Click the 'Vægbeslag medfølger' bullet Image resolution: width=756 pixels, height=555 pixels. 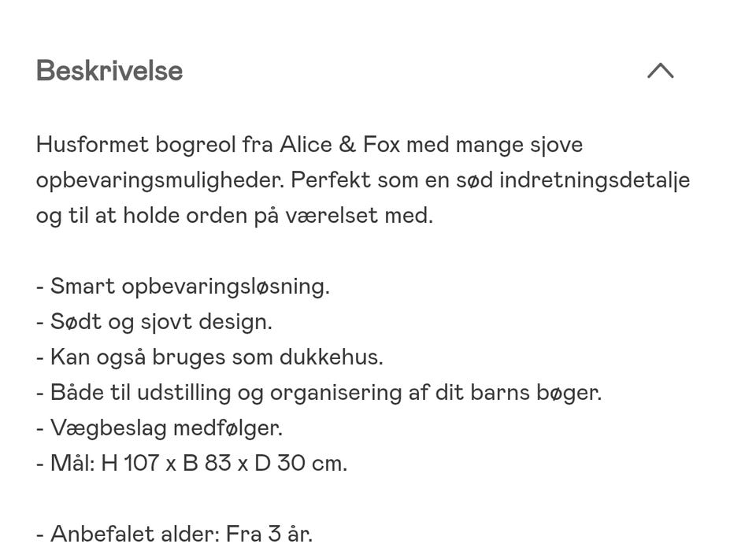(x=160, y=428)
